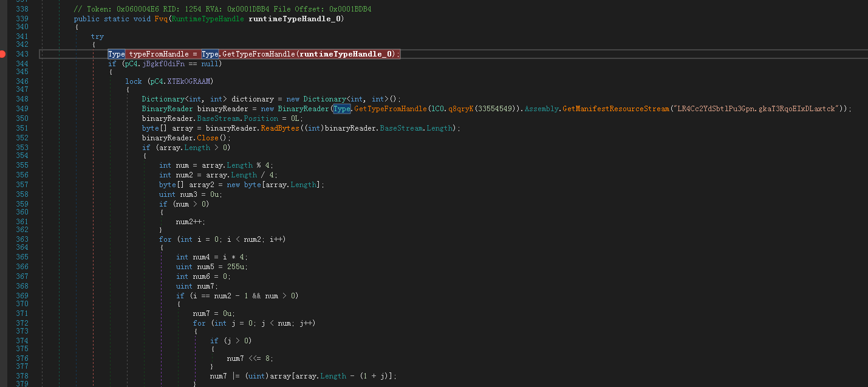Go to RuntimeTypeHandle type on line 339
868x387 pixels.
[x=208, y=19]
